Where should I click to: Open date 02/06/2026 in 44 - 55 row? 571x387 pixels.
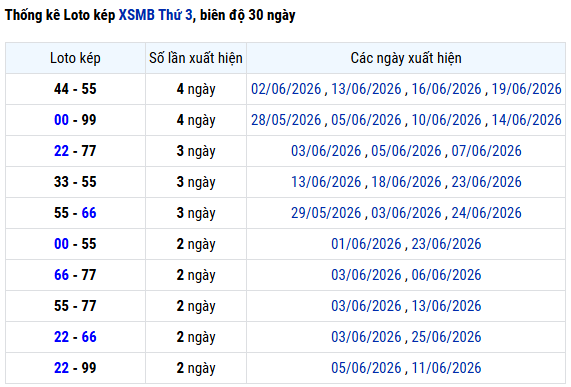click(286, 89)
